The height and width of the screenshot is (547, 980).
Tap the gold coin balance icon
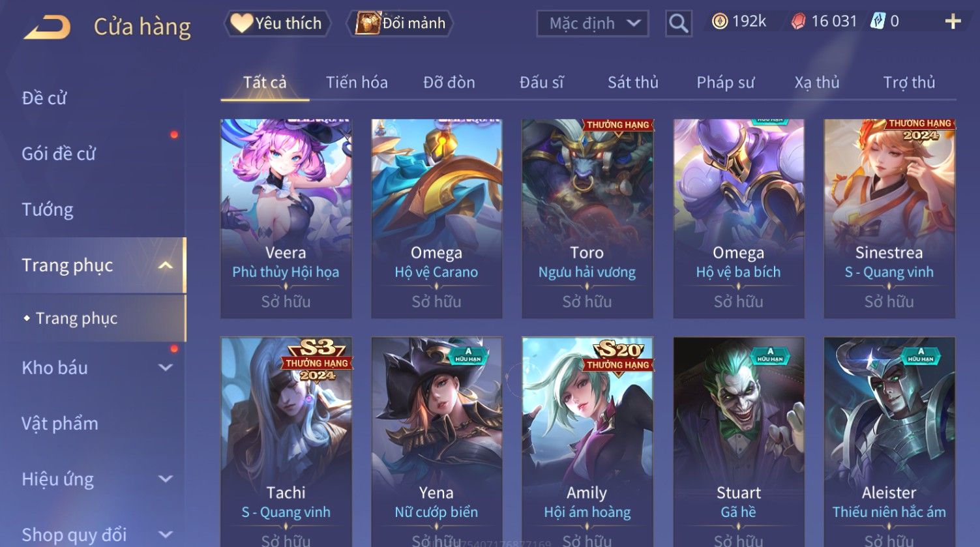(719, 22)
